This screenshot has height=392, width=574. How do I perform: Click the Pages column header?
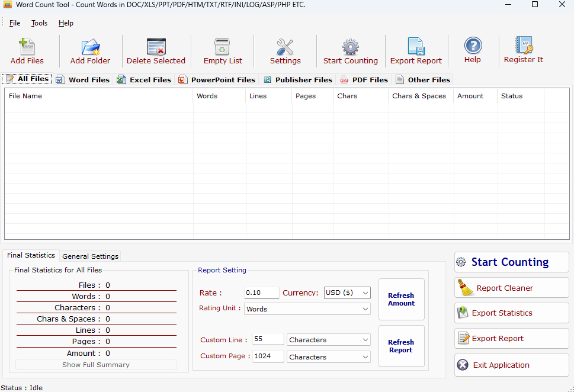coord(313,96)
